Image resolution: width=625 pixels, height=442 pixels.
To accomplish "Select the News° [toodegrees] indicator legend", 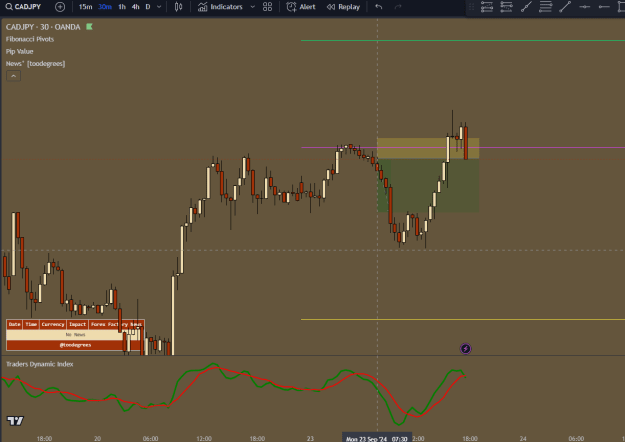I will click(x=35, y=64).
